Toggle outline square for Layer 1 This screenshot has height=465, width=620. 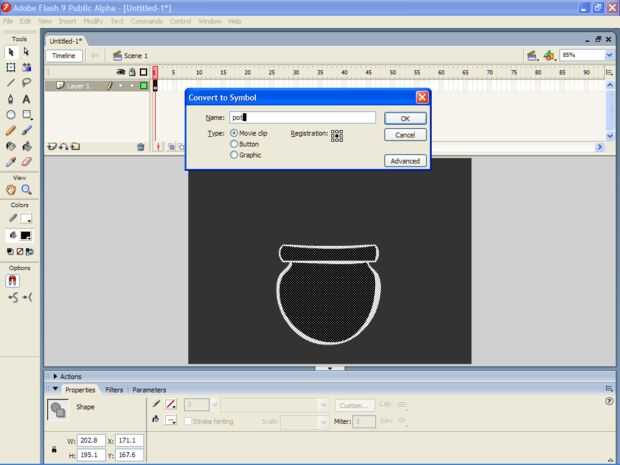(144, 85)
